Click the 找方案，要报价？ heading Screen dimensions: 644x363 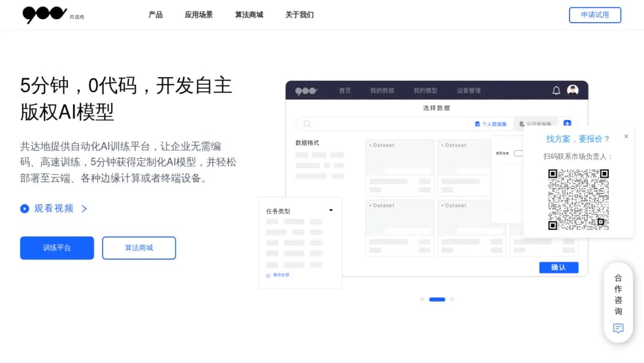point(578,139)
